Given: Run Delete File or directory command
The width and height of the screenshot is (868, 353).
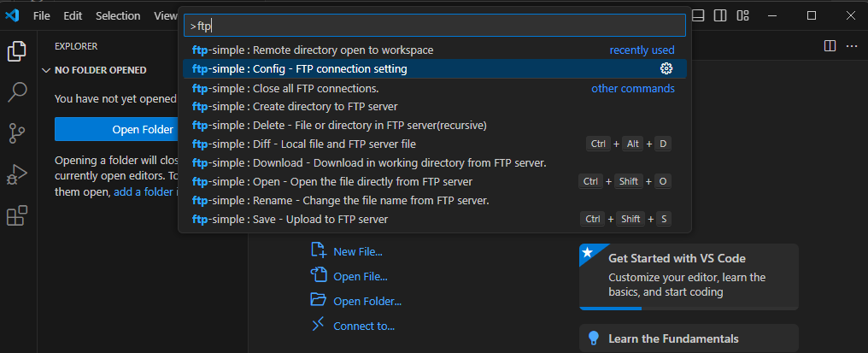Looking at the screenshot, I should pyautogui.click(x=435, y=126).
